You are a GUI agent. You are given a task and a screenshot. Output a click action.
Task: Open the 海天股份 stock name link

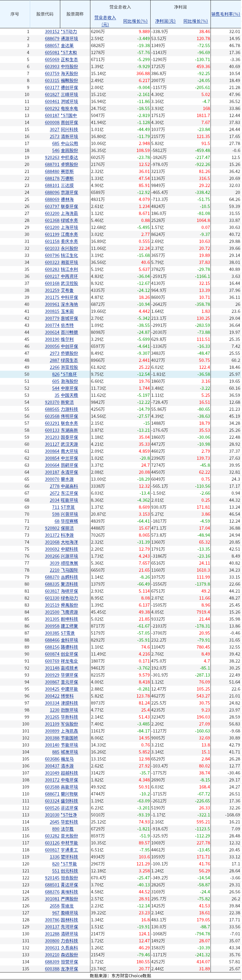tap(69, 74)
